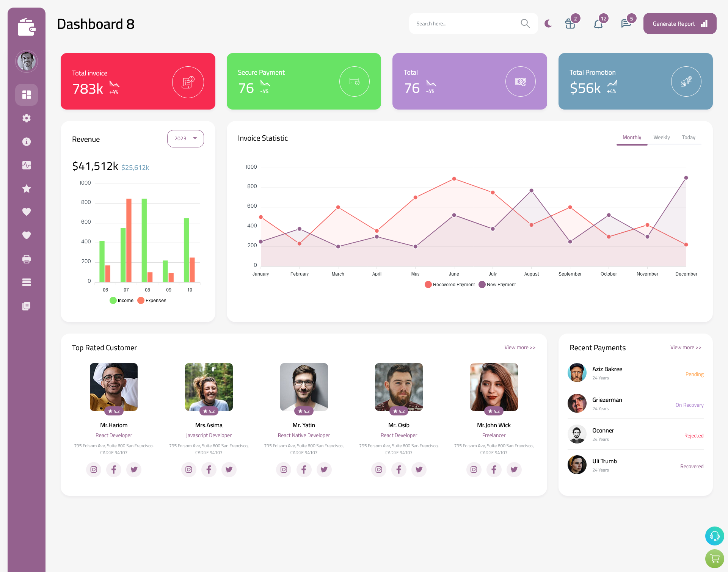
Task: Click the document report icon
Action: [x=26, y=306]
